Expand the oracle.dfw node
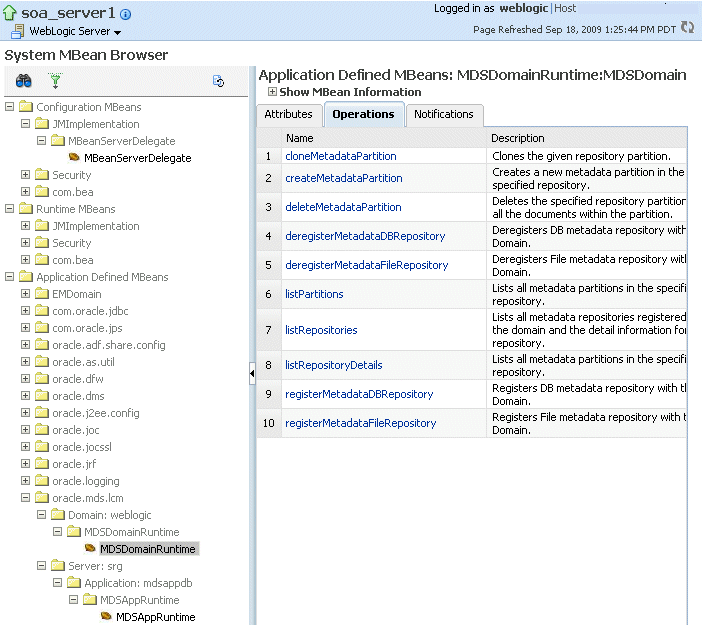 click(x=26, y=379)
